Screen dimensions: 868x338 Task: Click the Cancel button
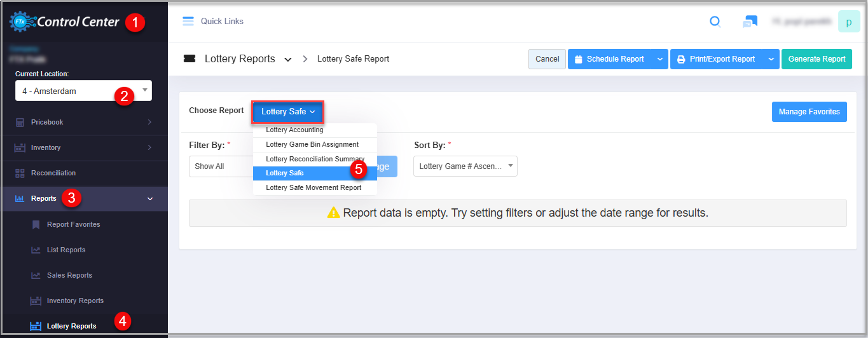(547, 59)
